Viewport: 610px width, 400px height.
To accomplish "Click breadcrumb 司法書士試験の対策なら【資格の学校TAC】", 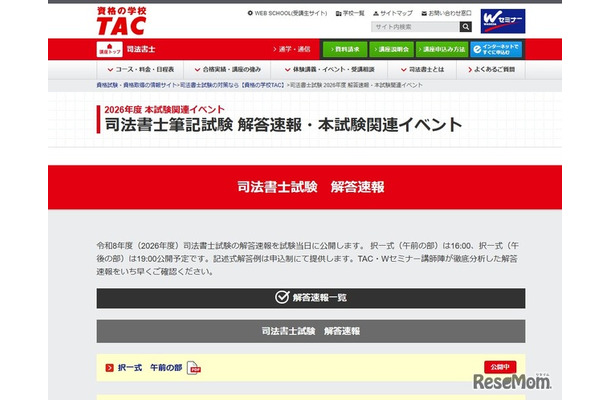I will [x=233, y=85].
